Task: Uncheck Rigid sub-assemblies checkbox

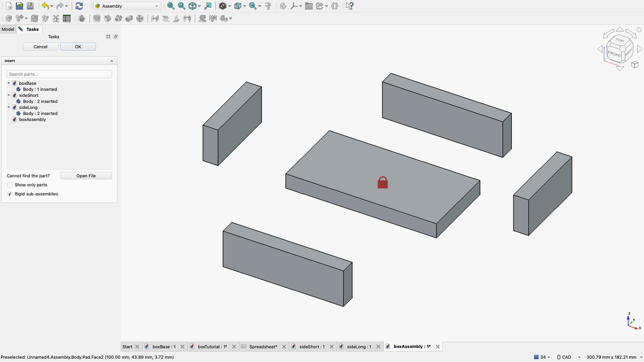Action: [x=10, y=194]
